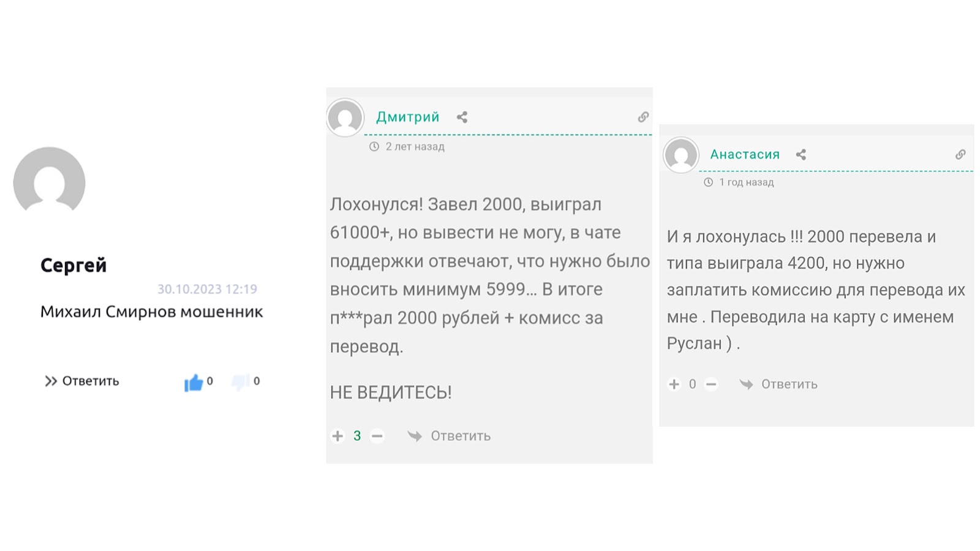
Task: Click the share icon next to Дмитрий's name
Action: click(461, 117)
